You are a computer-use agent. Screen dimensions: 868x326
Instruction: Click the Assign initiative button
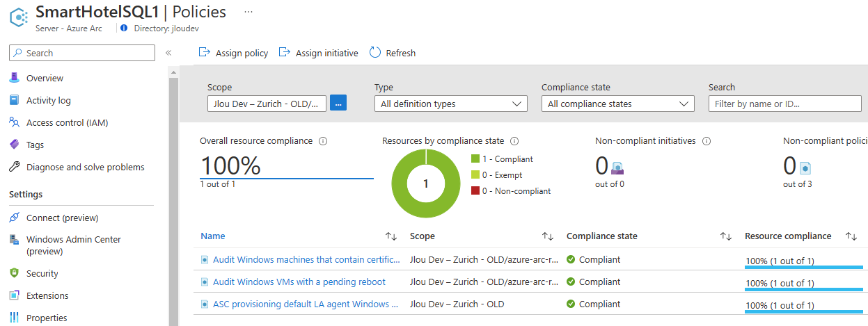coord(319,53)
